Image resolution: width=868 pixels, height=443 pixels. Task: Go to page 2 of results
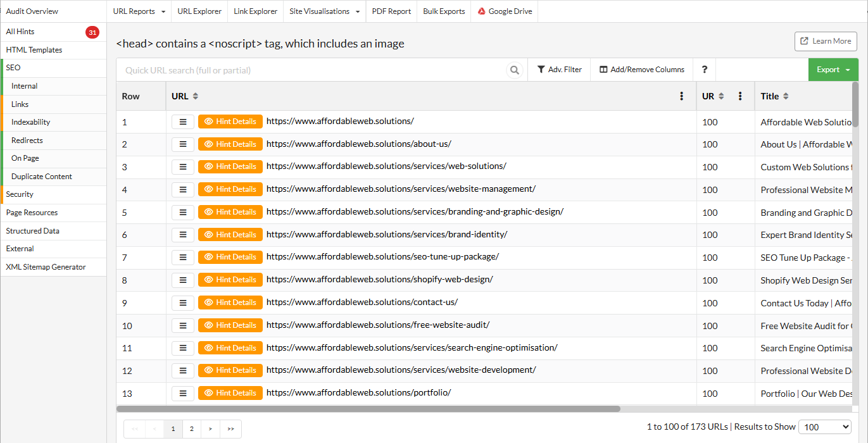(x=192, y=428)
